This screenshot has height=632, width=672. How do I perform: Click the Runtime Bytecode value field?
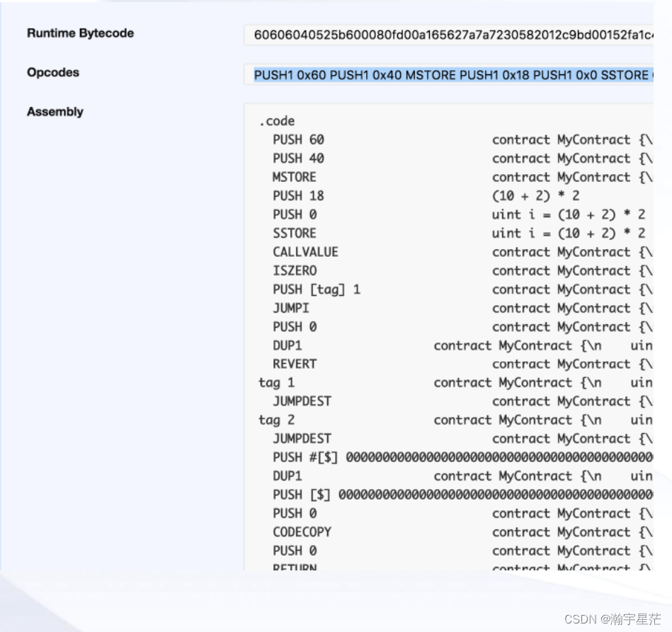pyautogui.click(x=449, y=35)
